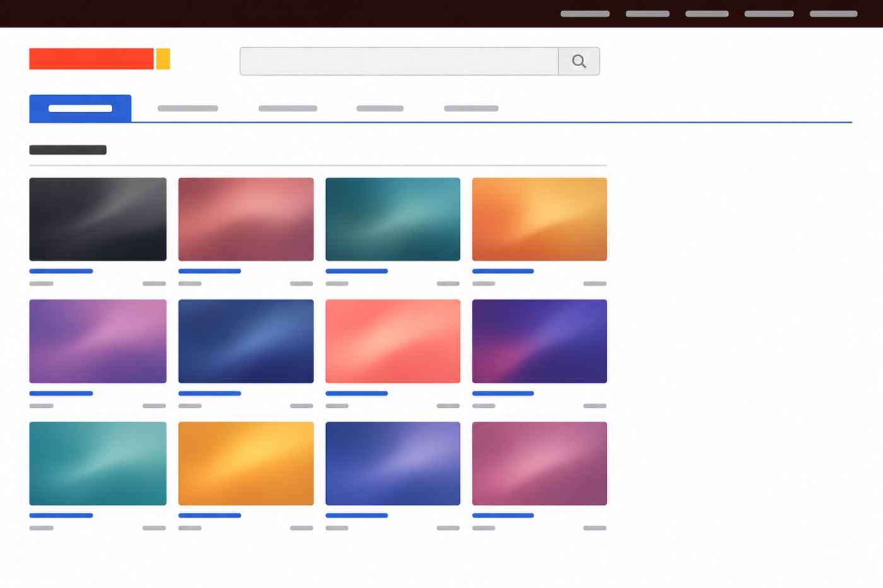Click the leftmost link in the dark top bar
This screenshot has width=883, height=588.
(585, 13)
